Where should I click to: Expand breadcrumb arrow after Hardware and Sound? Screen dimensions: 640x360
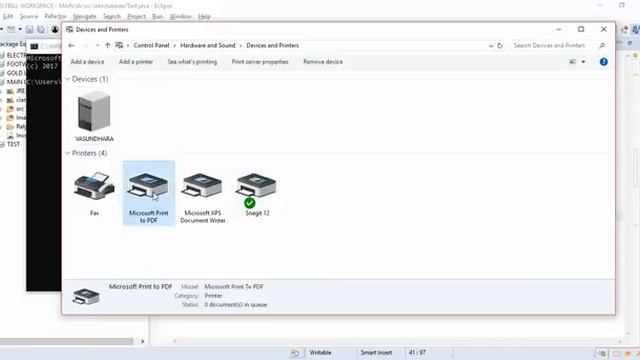(x=241, y=45)
